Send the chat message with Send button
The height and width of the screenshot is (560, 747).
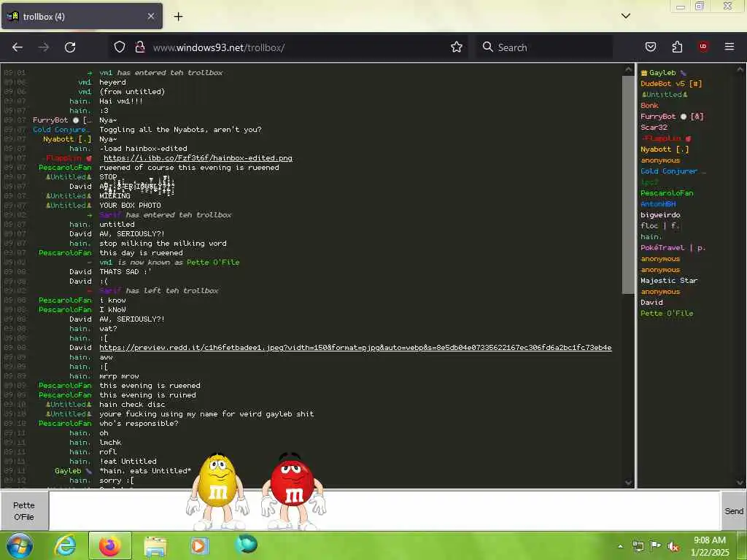click(734, 511)
